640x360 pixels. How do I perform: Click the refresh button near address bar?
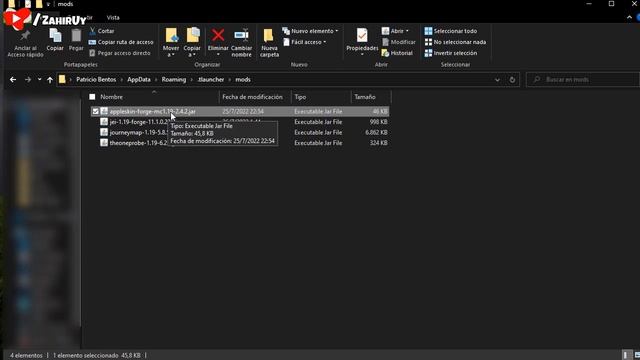click(512, 80)
